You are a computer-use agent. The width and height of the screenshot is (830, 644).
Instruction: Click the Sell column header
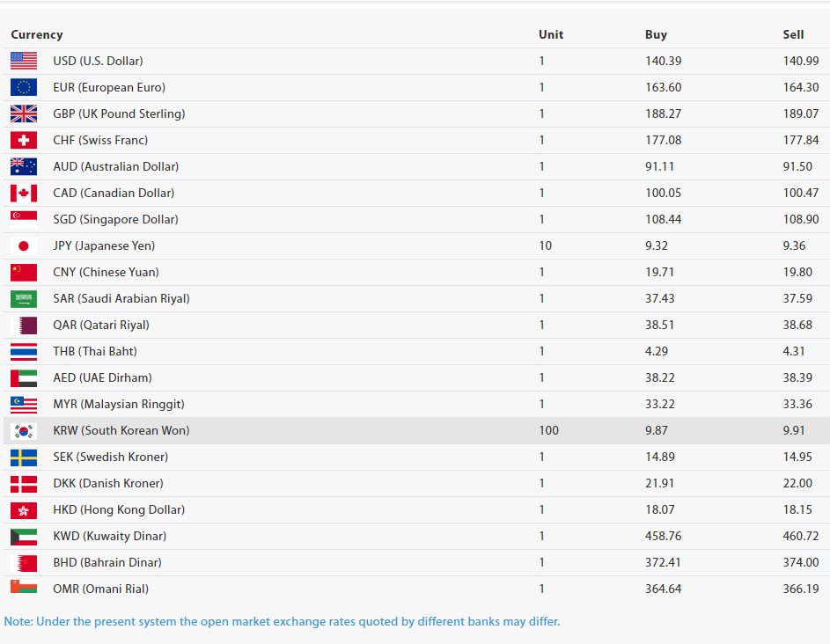pyautogui.click(x=793, y=34)
